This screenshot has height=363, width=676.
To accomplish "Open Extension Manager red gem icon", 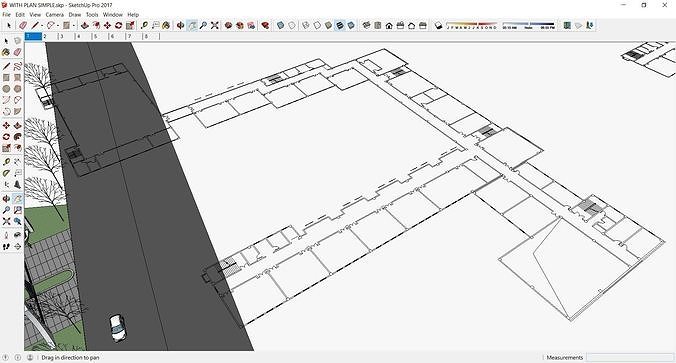I will [x=265, y=25].
